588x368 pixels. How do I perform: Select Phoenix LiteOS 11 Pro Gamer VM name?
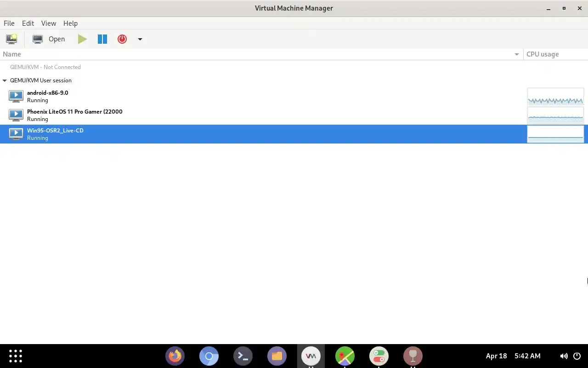tap(75, 112)
